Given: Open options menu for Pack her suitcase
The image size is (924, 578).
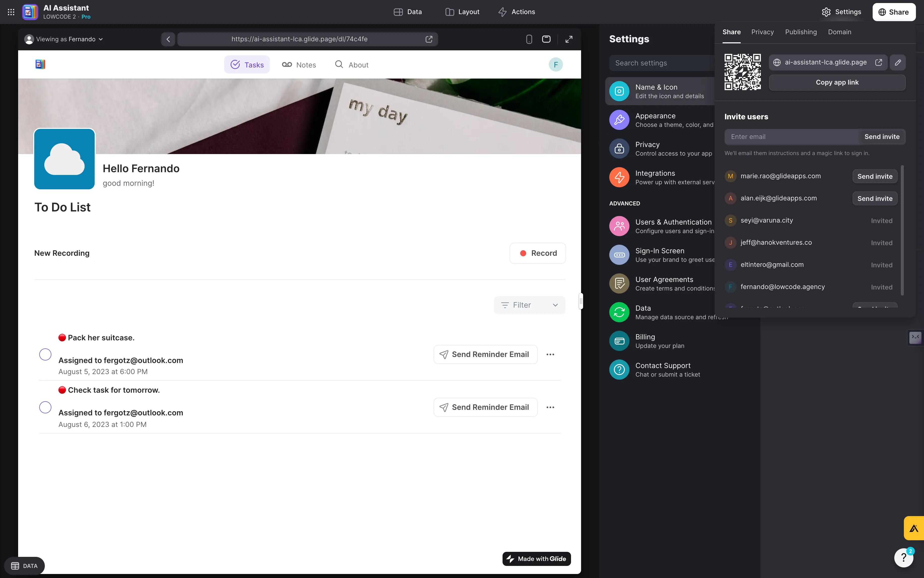Looking at the screenshot, I should click(551, 354).
